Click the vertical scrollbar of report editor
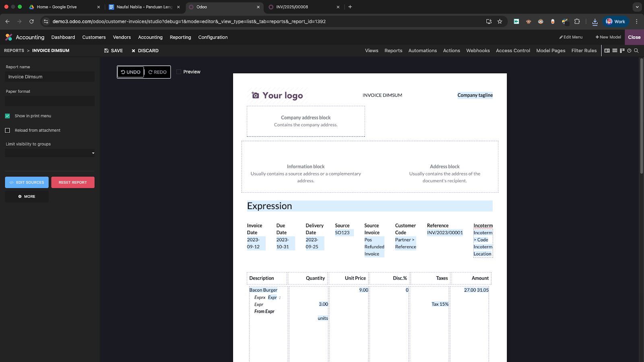The image size is (644, 362). 642,116
